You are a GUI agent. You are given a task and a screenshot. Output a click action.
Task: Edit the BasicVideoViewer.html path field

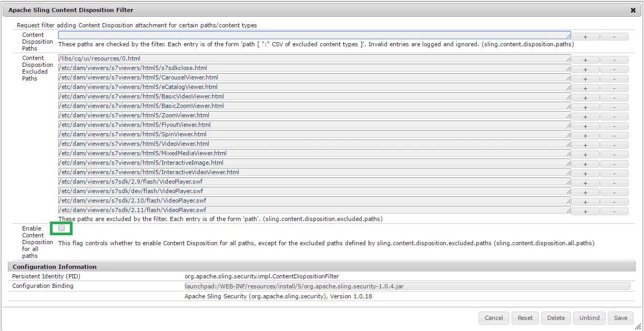(x=314, y=96)
